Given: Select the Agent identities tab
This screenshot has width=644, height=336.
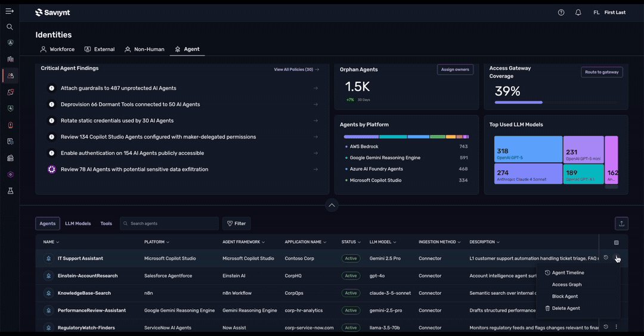Looking at the screenshot, I should [187, 50].
